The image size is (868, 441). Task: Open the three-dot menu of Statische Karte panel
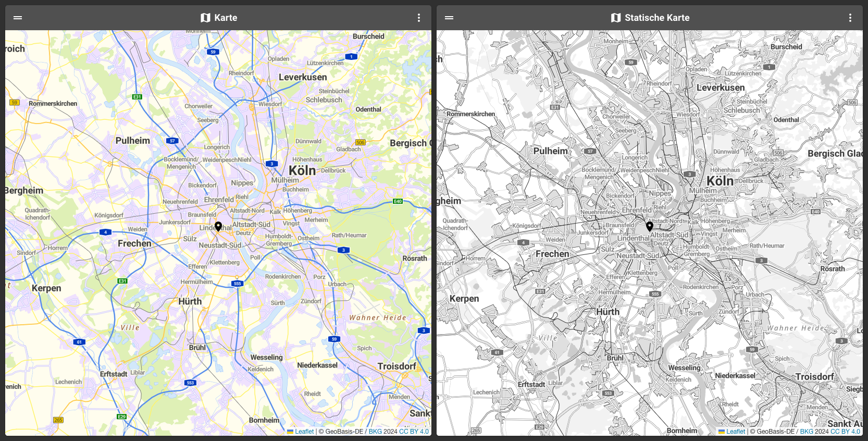pyautogui.click(x=850, y=18)
